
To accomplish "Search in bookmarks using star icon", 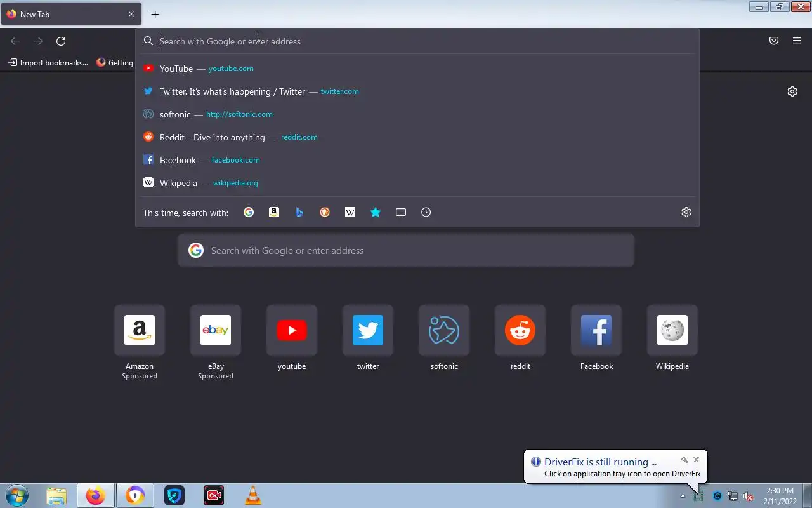I will (x=376, y=213).
